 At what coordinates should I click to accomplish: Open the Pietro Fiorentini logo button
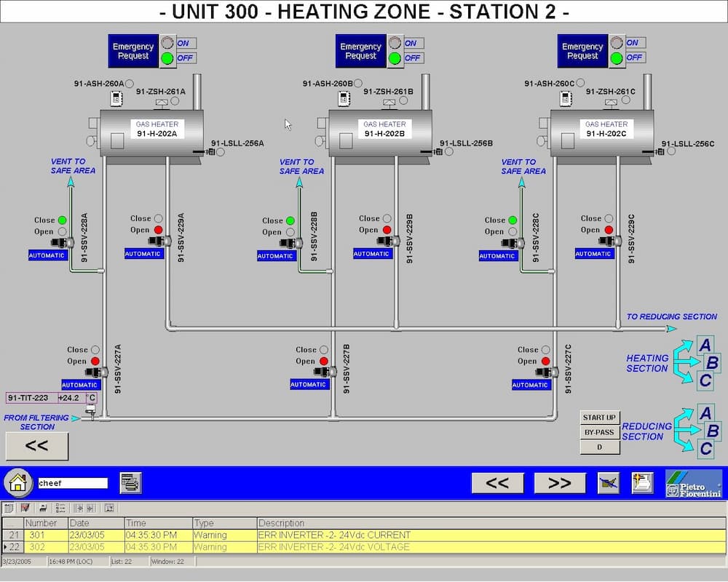point(693,483)
